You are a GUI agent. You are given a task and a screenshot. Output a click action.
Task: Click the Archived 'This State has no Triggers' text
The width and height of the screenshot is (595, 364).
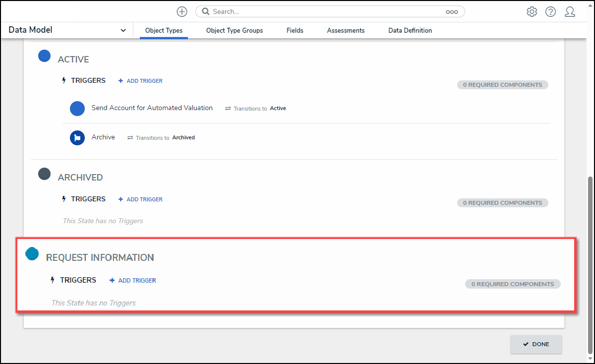[103, 221]
